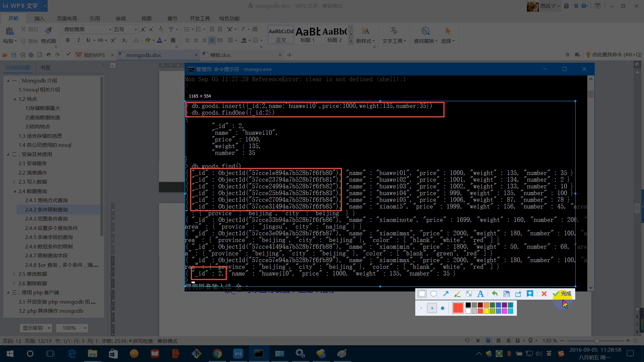
Task: Apply the 标题 2 style
Action: pyautogui.click(x=335, y=35)
